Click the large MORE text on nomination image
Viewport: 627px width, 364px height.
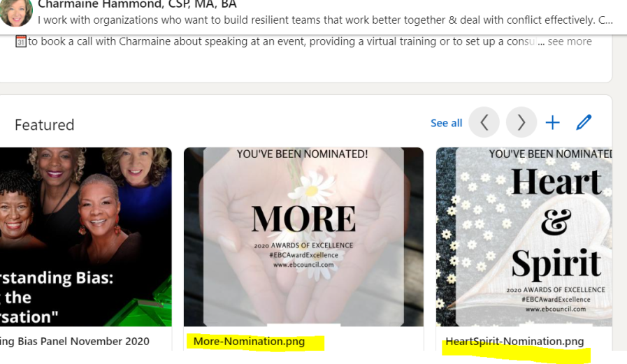(303, 219)
